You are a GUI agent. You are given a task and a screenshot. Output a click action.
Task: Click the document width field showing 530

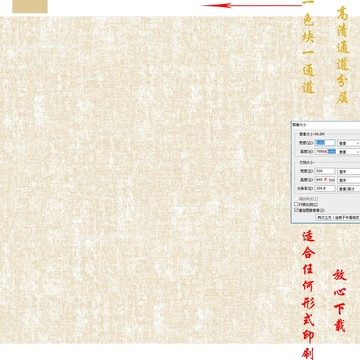coord(325,171)
